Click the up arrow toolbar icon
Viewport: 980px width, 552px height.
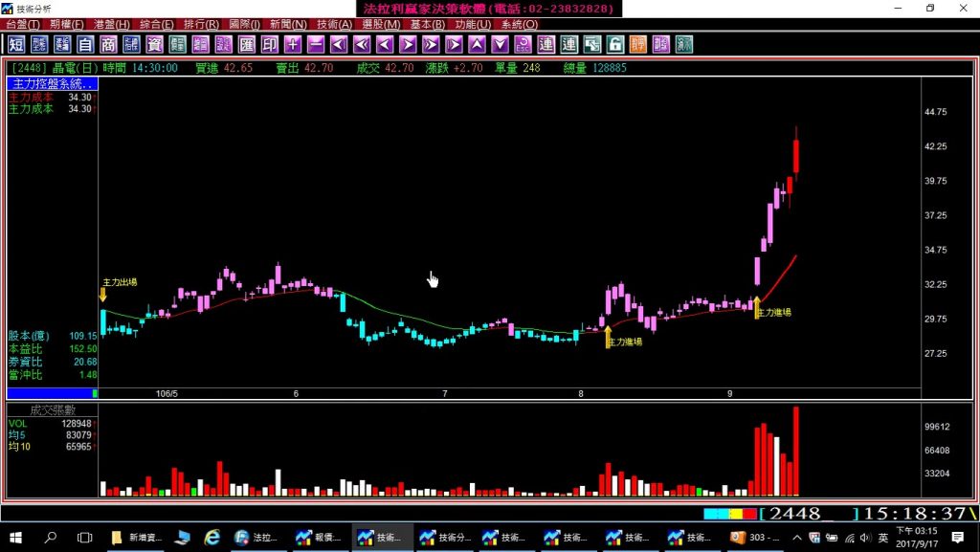[x=477, y=44]
